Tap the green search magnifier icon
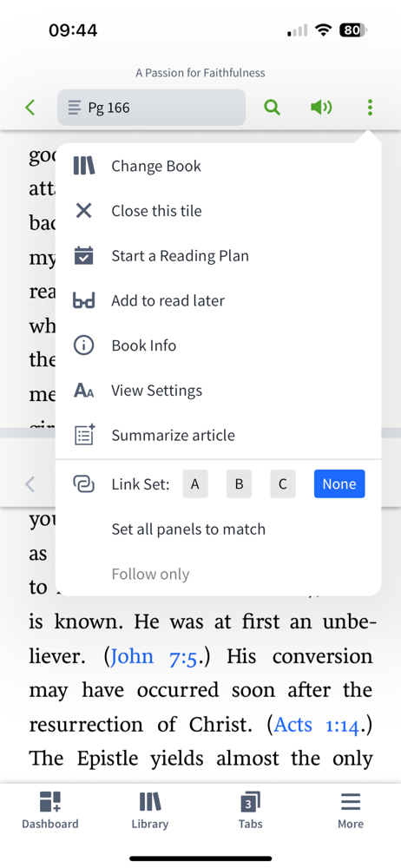401x868 pixels. click(272, 108)
